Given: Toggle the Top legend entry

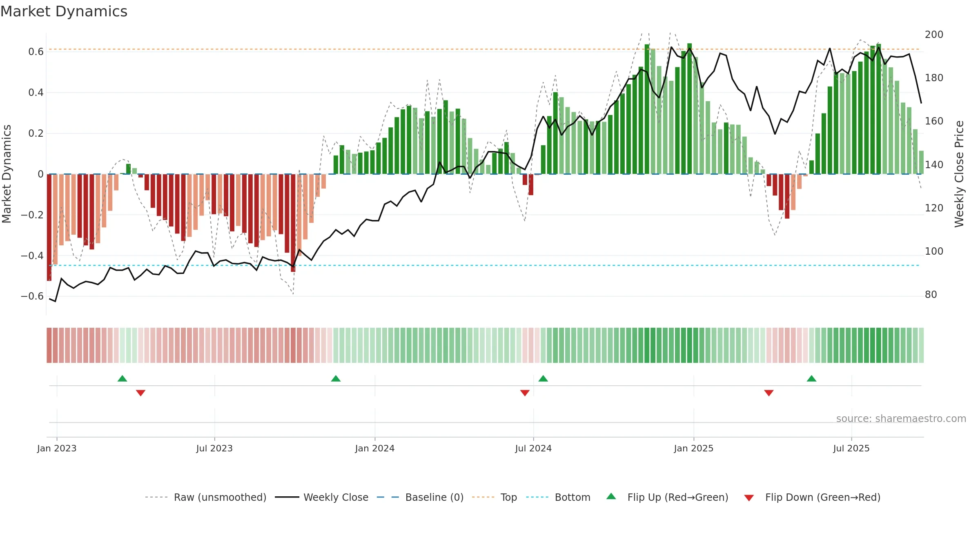Looking at the screenshot, I should (494, 497).
